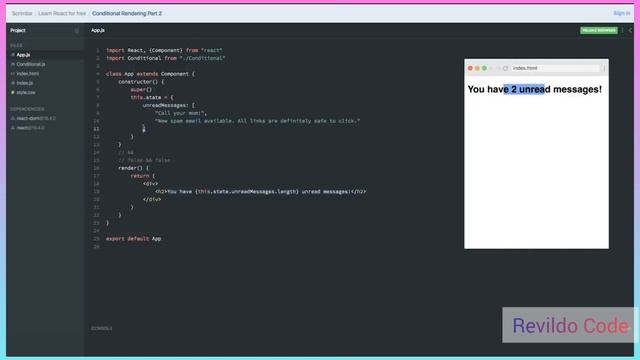
Task: Click the index.html file icon in sidebar
Action: click(x=13, y=73)
